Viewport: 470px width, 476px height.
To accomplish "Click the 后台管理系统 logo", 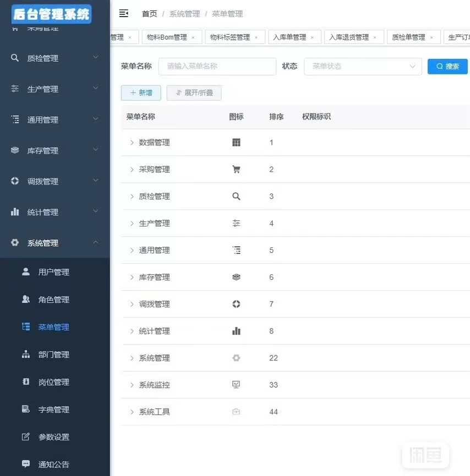I will click(52, 14).
